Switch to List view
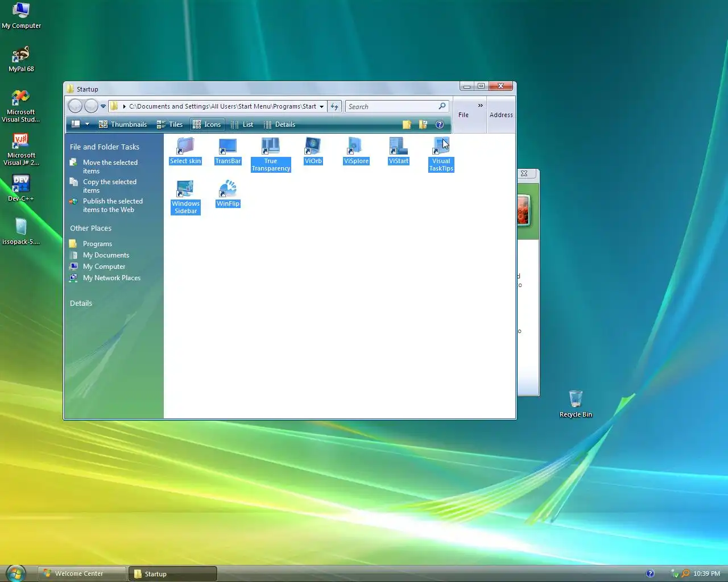 coord(242,124)
